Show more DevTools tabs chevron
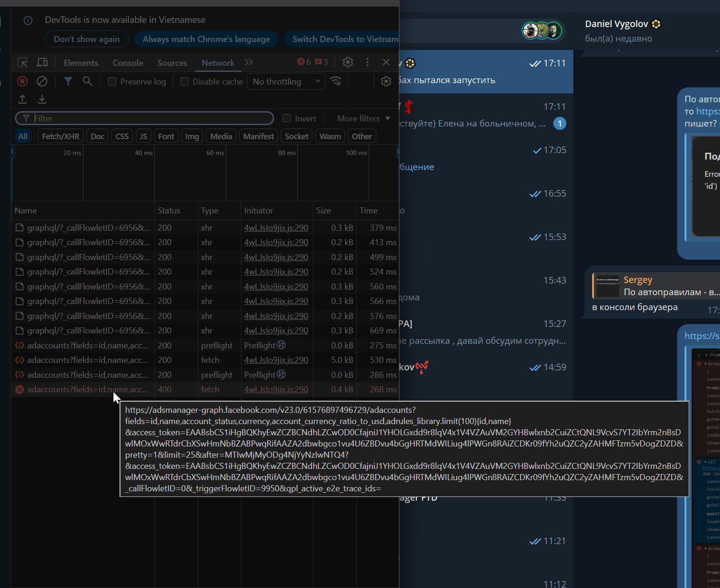 pyautogui.click(x=249, y=62)
